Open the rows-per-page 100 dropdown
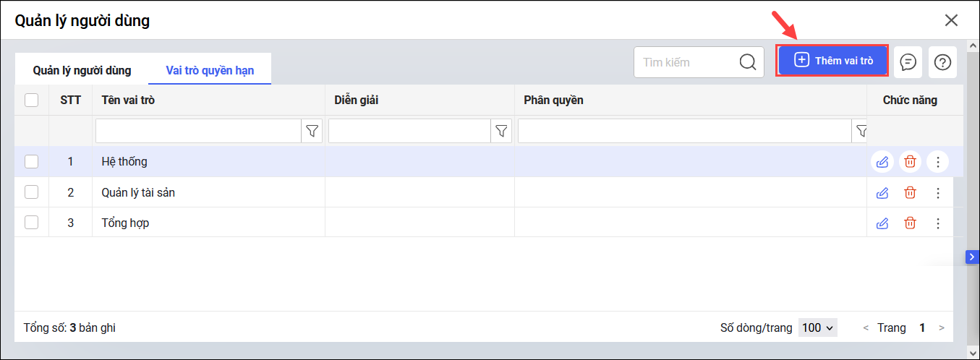Screen dimensions: 980x360 coord(818,327)
